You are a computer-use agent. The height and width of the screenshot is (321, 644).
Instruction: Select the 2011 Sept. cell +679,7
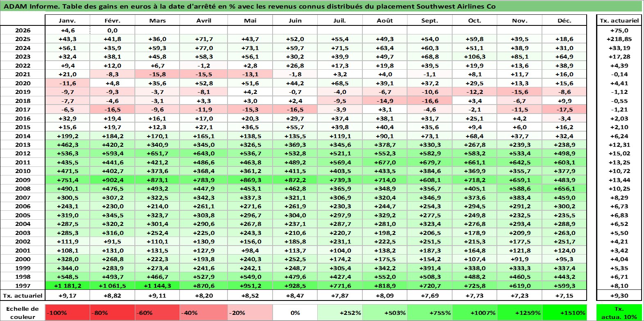(x=430, y=162)
